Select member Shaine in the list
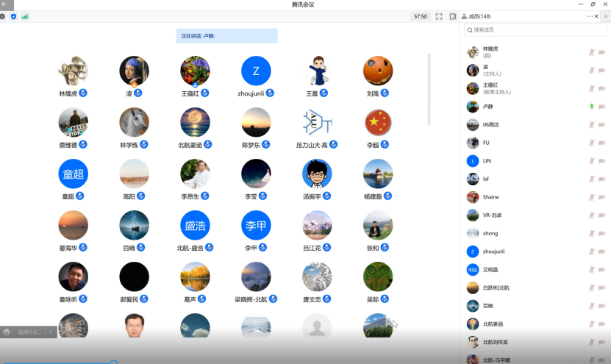 490,197
